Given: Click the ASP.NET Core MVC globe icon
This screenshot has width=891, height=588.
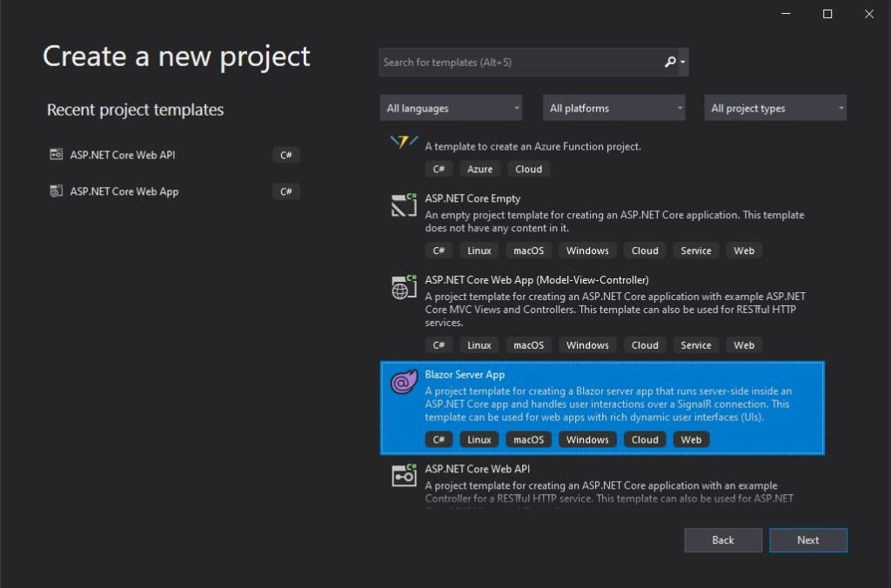Looking at the screenshot, I should (x=404, y=288).
